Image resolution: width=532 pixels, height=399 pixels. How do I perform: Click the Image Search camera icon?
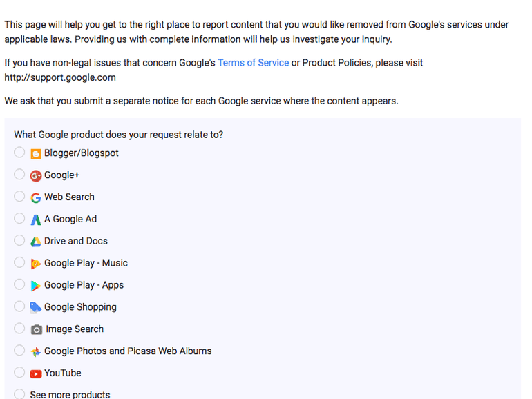coord(37,329)
